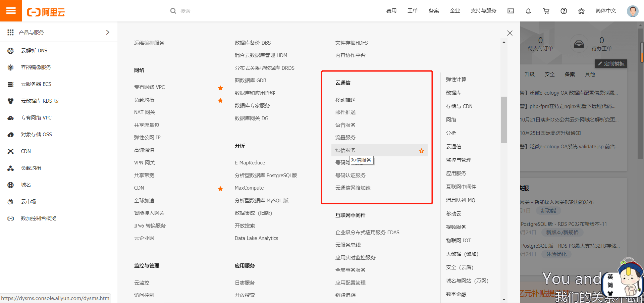The width and height of the screenshot is (644, 303).
Task: Click the Alibaba Cloud logo
Action: click(46, 12)
